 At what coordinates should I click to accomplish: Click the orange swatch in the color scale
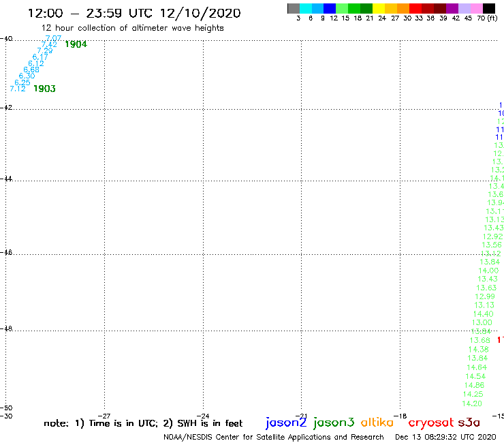click(403, 8)
